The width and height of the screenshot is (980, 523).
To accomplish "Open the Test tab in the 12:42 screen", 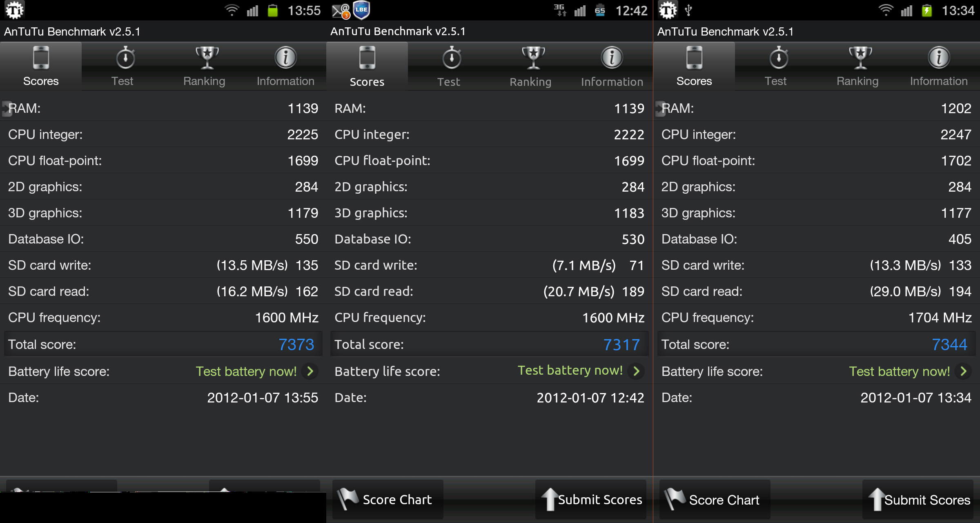I will (449, 66).
